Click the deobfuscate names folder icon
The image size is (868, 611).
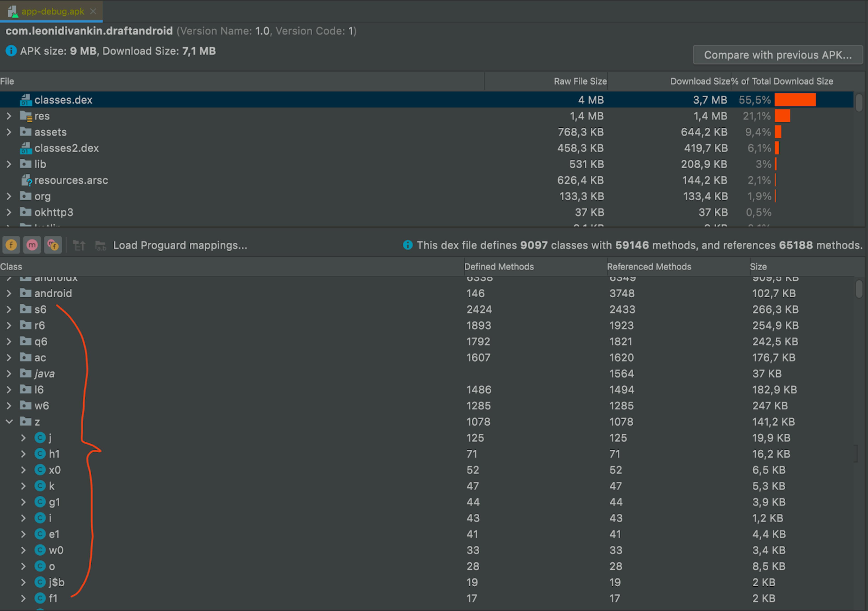[101, 246]
